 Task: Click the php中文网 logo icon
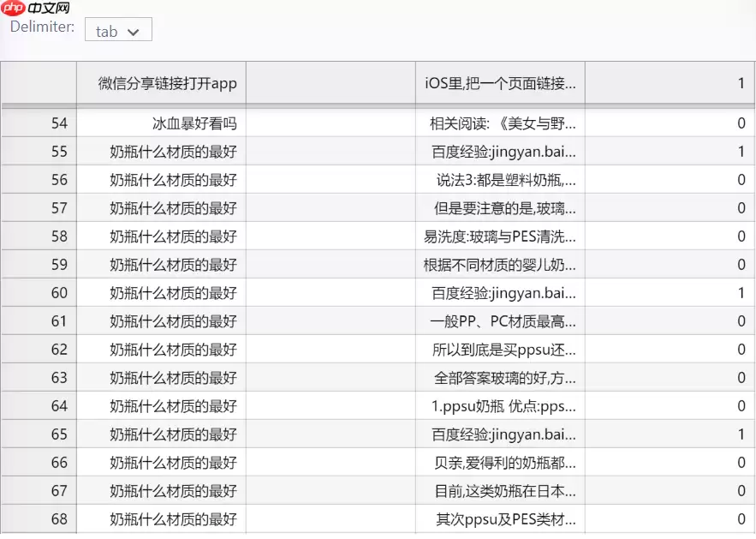tap(14, 9)
